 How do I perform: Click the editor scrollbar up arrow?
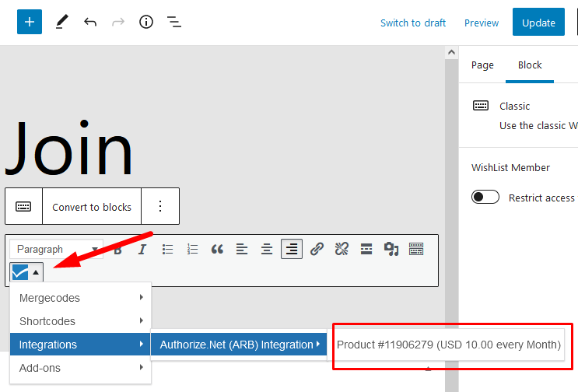click(451, 52)
